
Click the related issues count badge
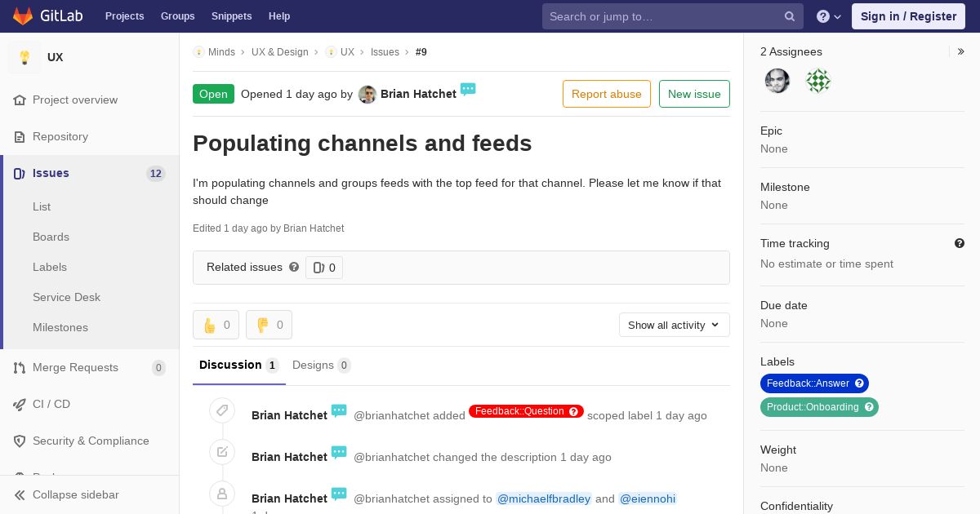pyautogui.click(x=324, y=268)
